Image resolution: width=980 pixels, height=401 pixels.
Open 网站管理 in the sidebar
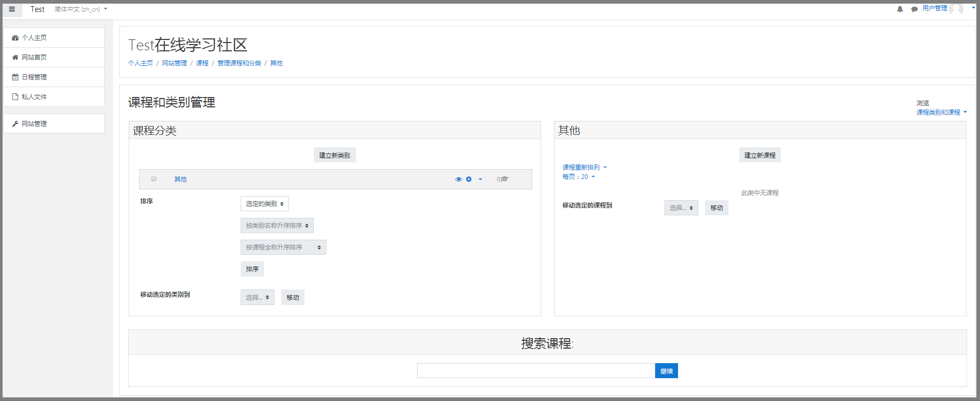pos(54,124)
